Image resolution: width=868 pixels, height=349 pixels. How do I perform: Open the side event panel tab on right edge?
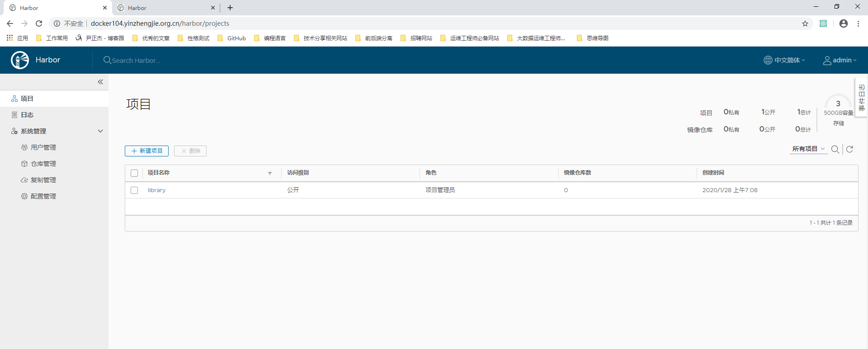pos(862,97)
